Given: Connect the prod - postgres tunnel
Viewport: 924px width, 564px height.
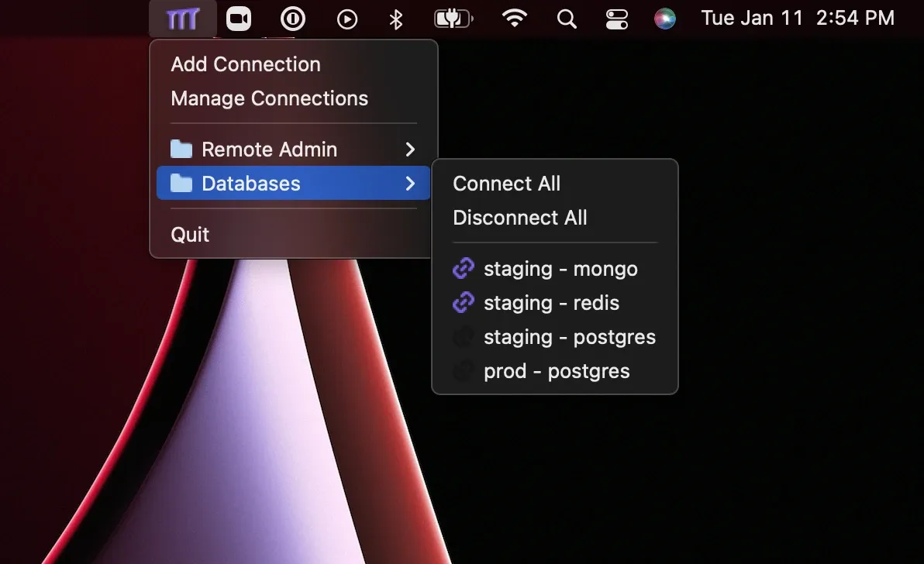Looking at the screenshot, I should tap(554, 372).
